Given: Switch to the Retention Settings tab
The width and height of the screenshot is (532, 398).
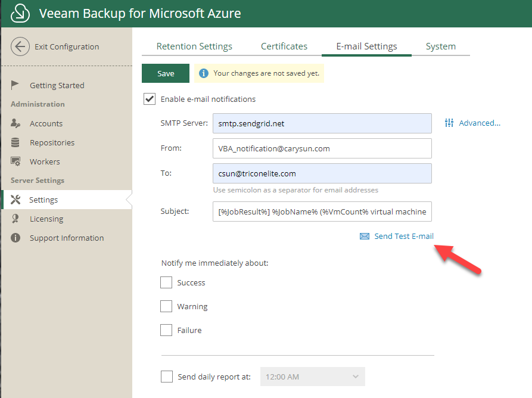Looking at the screenshot, I should [194, 46].
